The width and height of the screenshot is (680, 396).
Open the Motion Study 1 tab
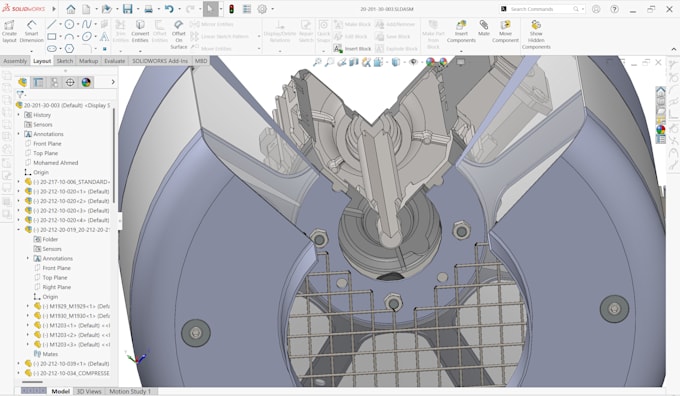130,391
